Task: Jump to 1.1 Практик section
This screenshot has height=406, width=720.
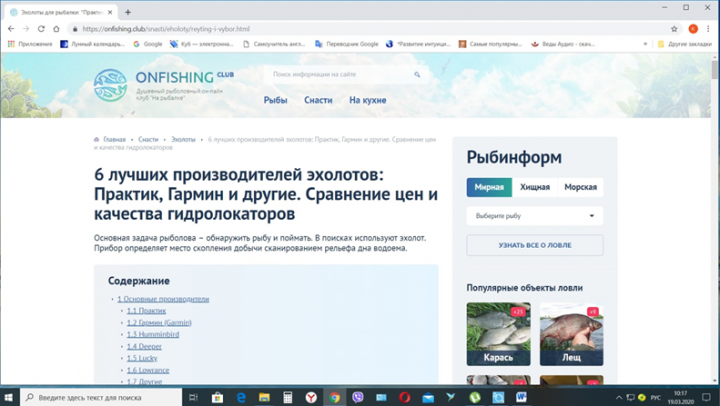Action: click(x=146, y=311)
